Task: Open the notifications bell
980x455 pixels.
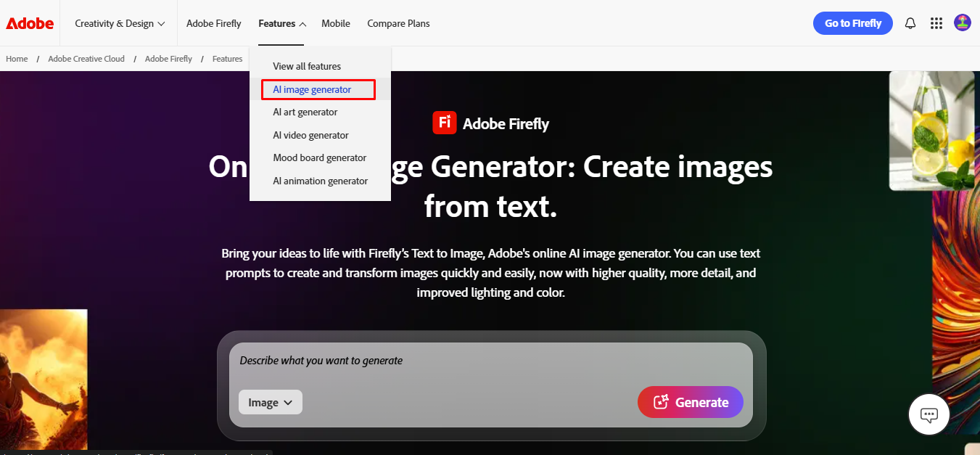Action: [910, 22]
